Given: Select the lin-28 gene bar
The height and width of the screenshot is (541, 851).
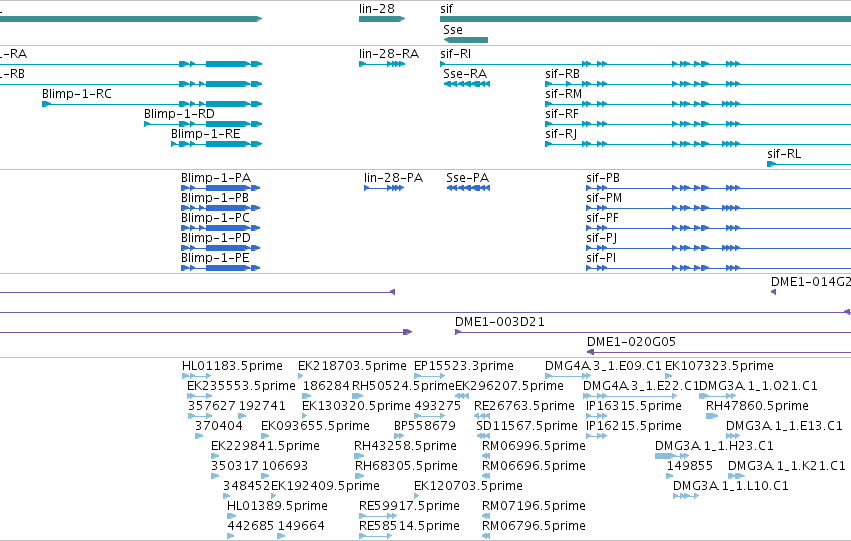Looking at the screenshot, I should click(382, 19).
